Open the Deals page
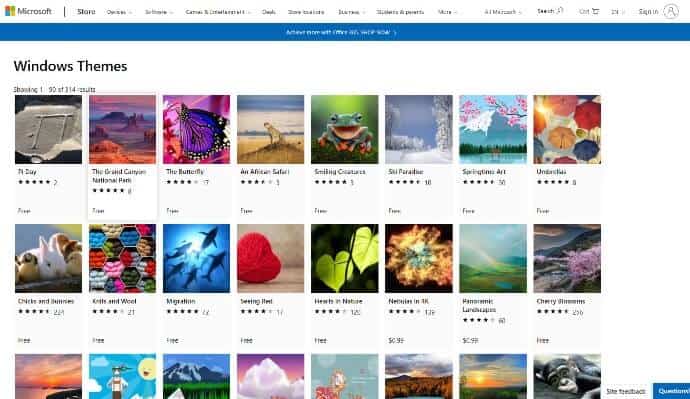Image resolution: width=690 pixels, height=399 pixels. 268,12
